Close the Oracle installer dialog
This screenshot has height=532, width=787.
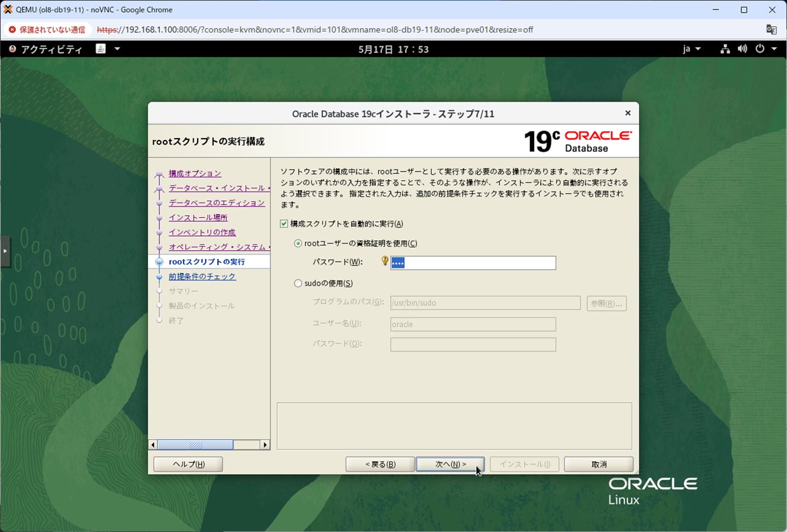[628, 114]
